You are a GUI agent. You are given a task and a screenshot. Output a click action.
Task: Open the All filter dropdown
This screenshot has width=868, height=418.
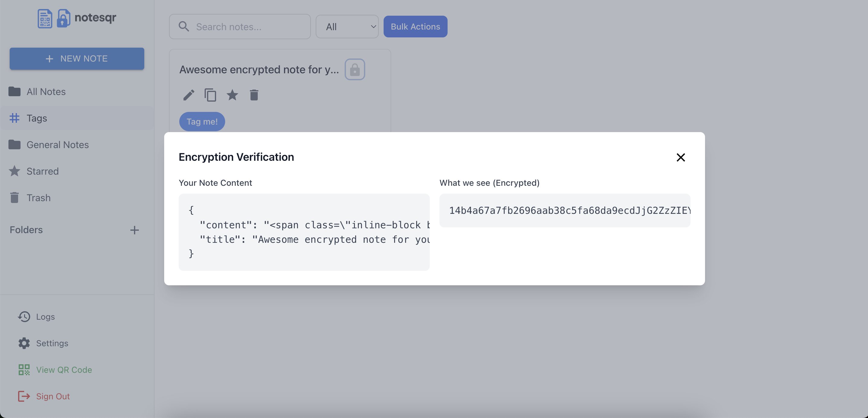[x=347, y=27]
